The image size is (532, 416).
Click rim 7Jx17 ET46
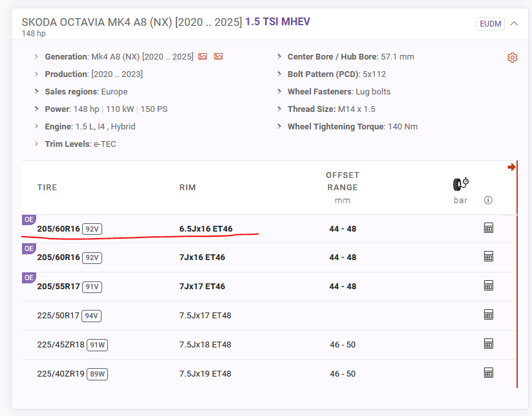[x=202, y=287]
